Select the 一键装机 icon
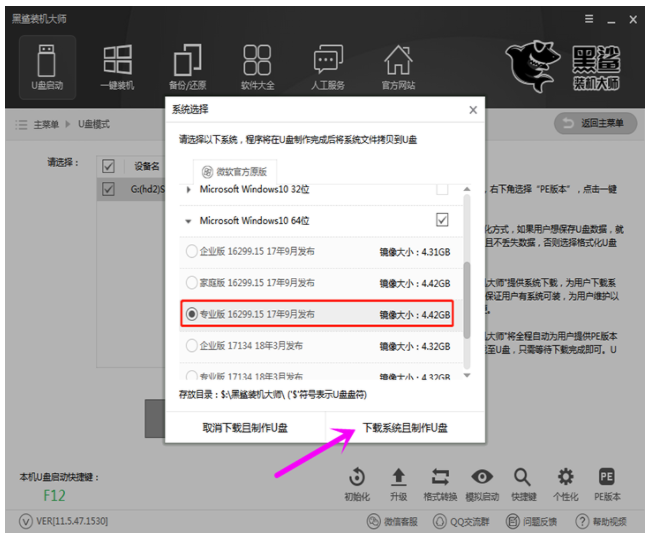This screenshot has width=650, height=536. click(x=117, y=65)
